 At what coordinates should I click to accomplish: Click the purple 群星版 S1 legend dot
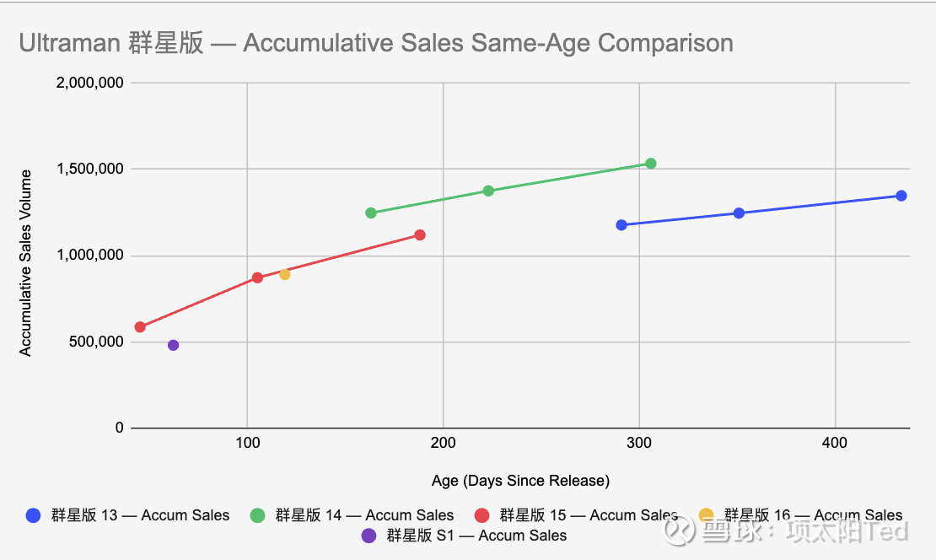click(x=368, y=536)
